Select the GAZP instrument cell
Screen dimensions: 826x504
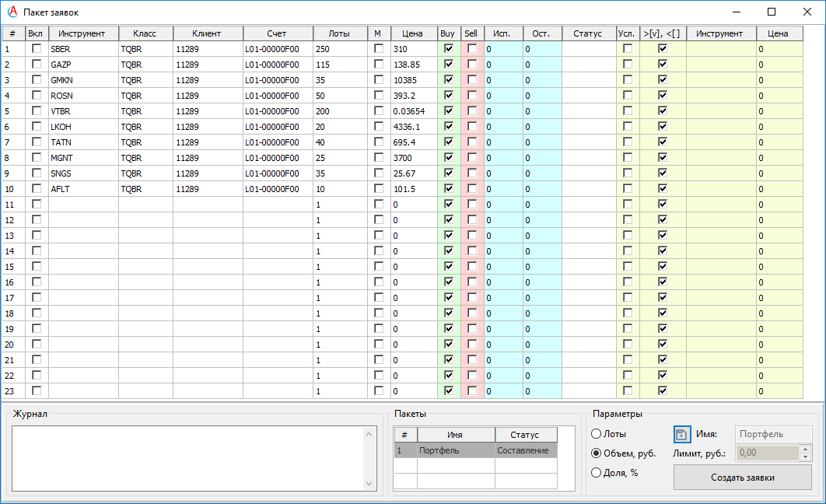coord(83,65)
